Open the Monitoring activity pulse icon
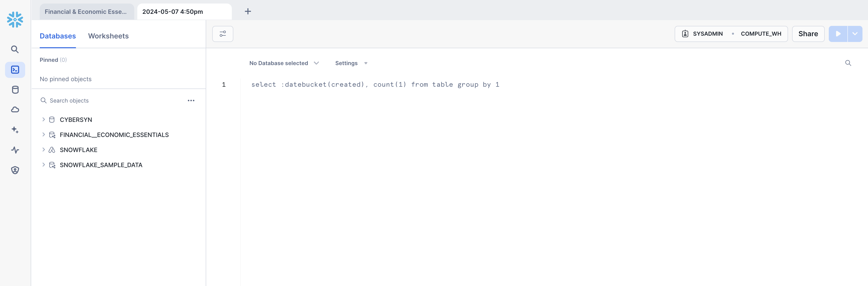The image size is (868, 286). click(15, 150)
